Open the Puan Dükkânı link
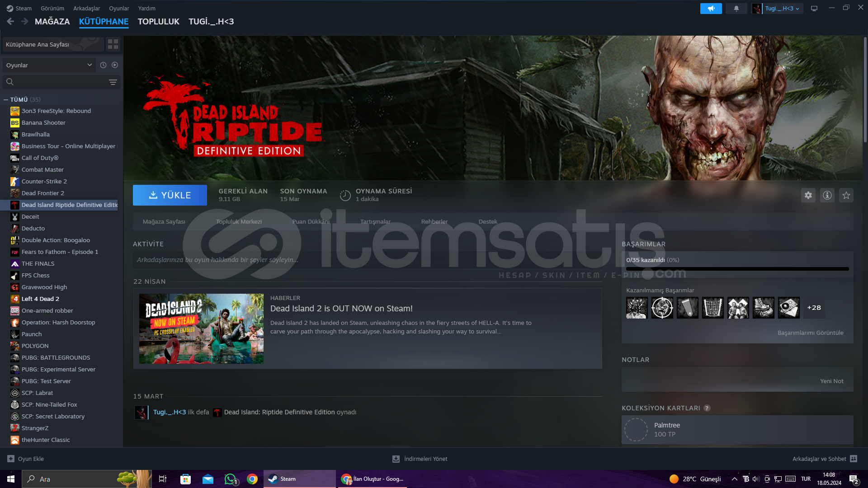The image size is (868, 488). 311,221
